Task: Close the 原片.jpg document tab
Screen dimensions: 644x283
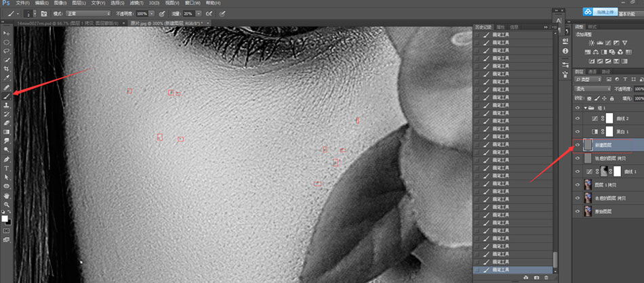Action: 208,23
